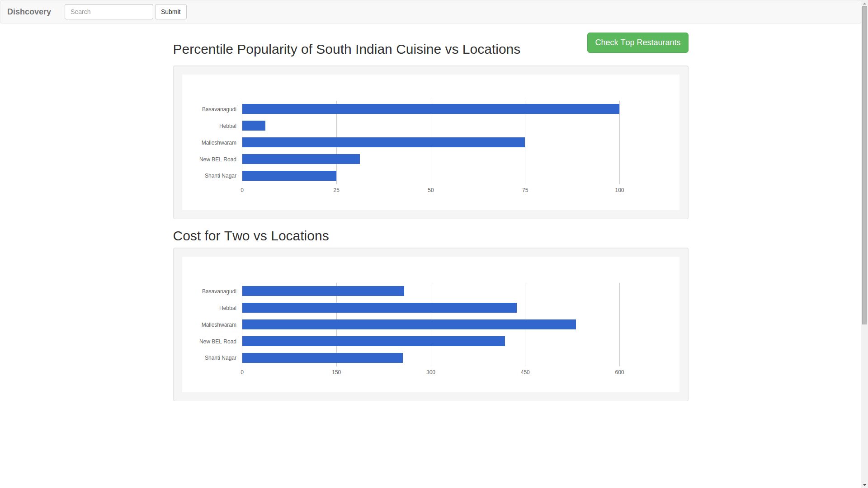The width and height of the screenshot is (868, 488).
Task: Focus the Search input field
Action: pos(108,12)
